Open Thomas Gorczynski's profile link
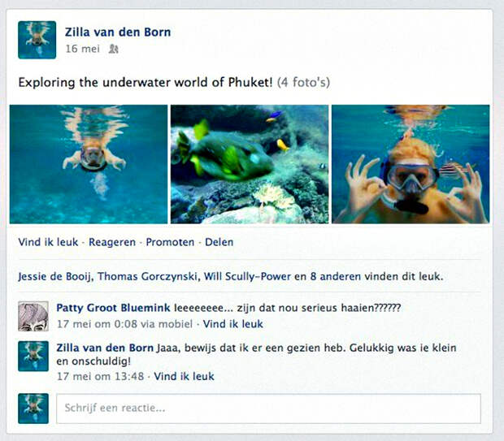The height and width of the screenshot is (441, 504). [147, 277]
